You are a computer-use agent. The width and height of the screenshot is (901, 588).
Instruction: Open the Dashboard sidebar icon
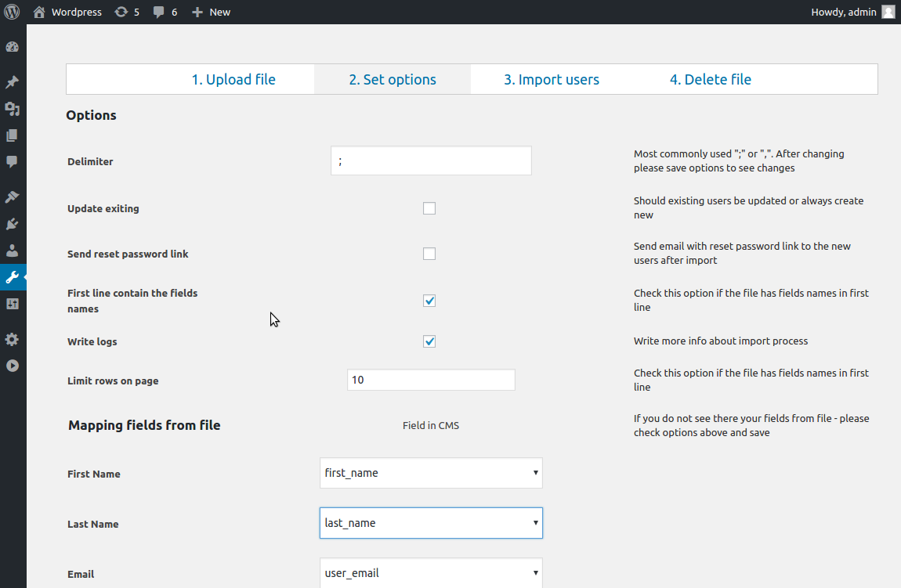pos(12,47)
